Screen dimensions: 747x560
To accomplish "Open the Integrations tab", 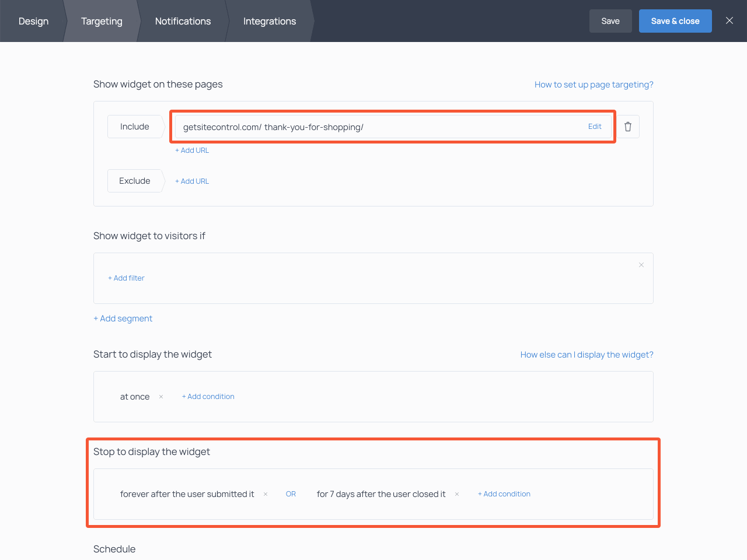I will point(270,21).
